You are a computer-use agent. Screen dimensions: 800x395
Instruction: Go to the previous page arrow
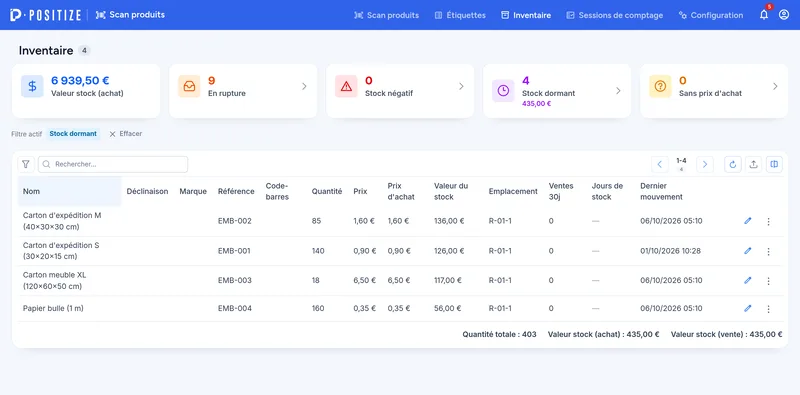pyautogui.click(x=660, y=164)
